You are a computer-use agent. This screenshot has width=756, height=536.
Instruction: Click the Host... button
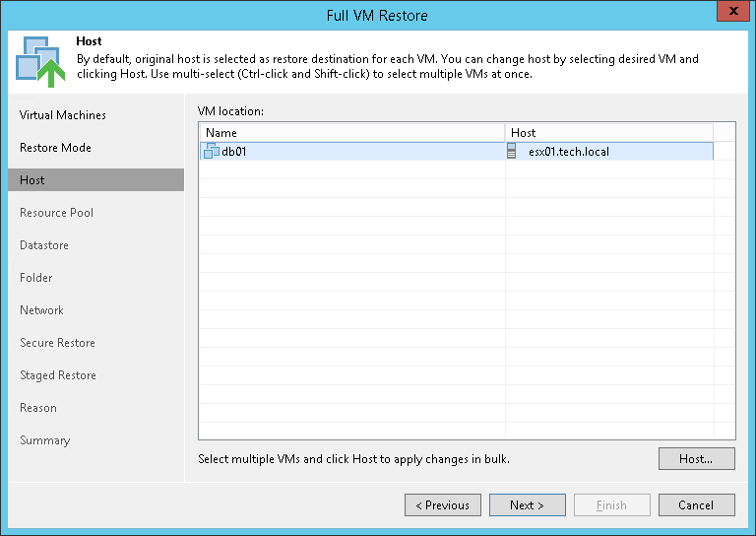coord(697,459)
